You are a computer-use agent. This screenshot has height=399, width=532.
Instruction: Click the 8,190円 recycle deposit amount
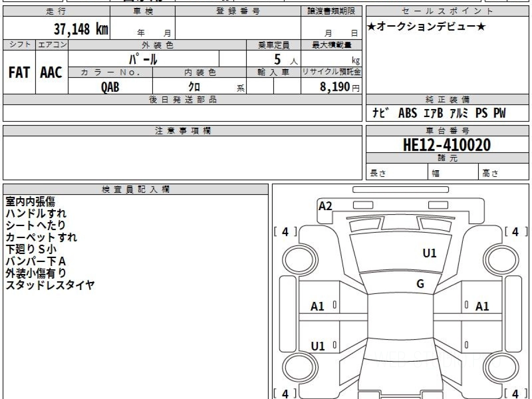(340, 87)
